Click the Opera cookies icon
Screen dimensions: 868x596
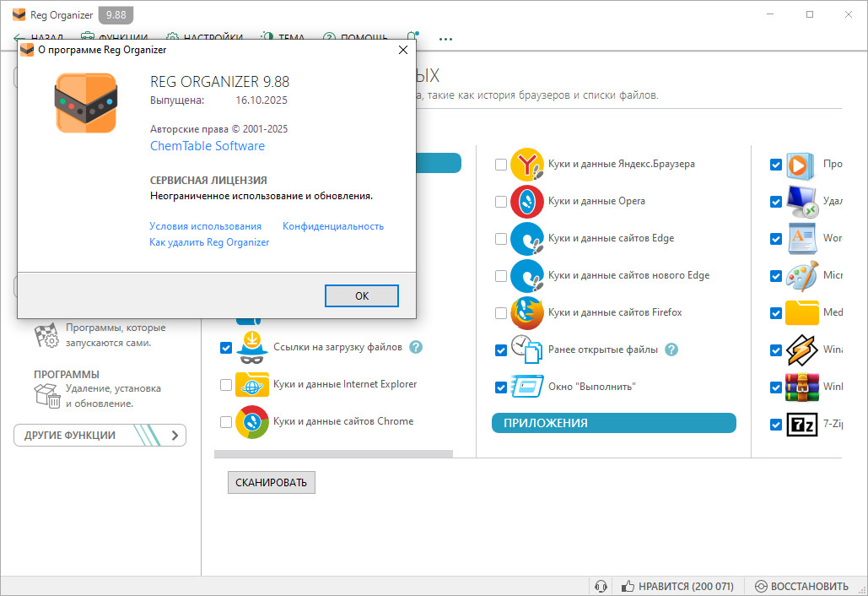527,202
